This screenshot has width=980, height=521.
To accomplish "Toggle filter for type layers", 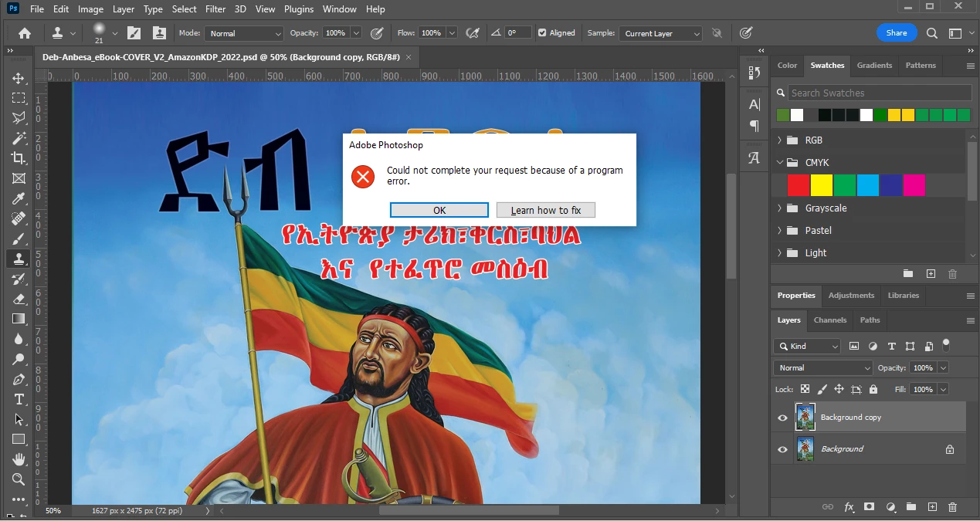I will [891, 347].
